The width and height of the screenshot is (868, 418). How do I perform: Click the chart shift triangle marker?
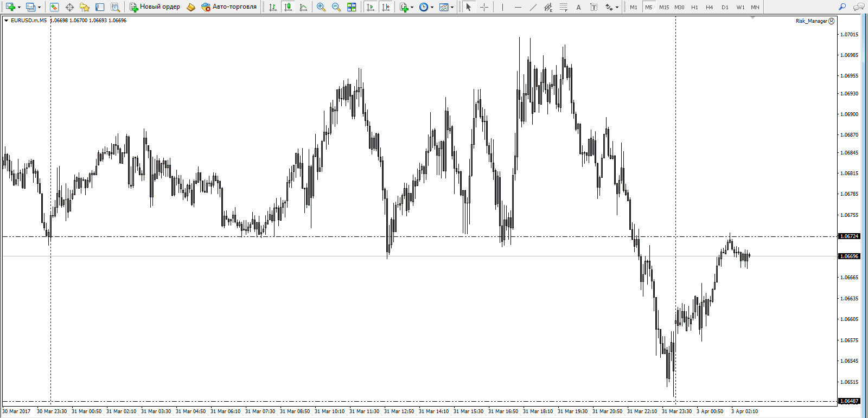click(752, 18)
